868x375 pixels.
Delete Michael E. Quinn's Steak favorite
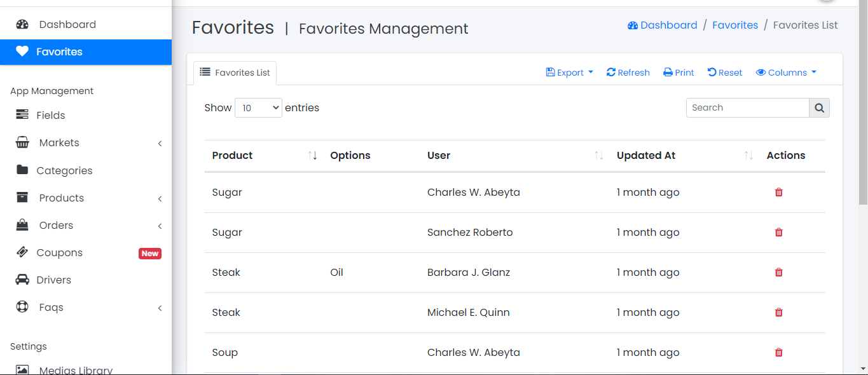[x=778, y=312]
